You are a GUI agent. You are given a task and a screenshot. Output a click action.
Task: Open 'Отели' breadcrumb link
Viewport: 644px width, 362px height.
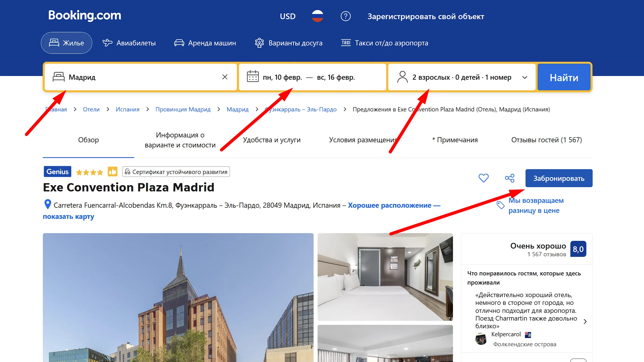tap(91, 109)
